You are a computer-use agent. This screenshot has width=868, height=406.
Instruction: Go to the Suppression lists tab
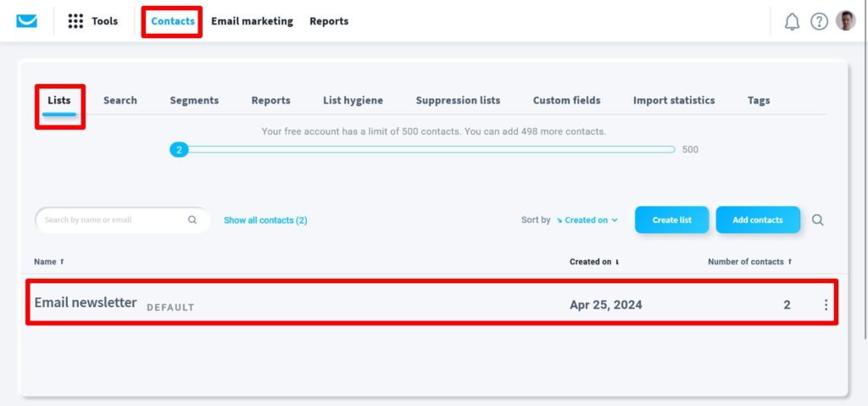pos(458,100)
